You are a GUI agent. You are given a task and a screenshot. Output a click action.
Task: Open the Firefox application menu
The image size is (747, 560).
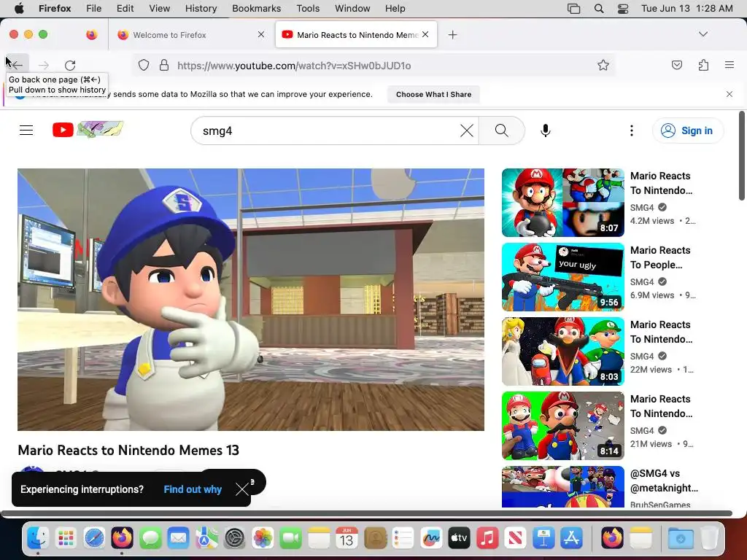coord(729,65)
